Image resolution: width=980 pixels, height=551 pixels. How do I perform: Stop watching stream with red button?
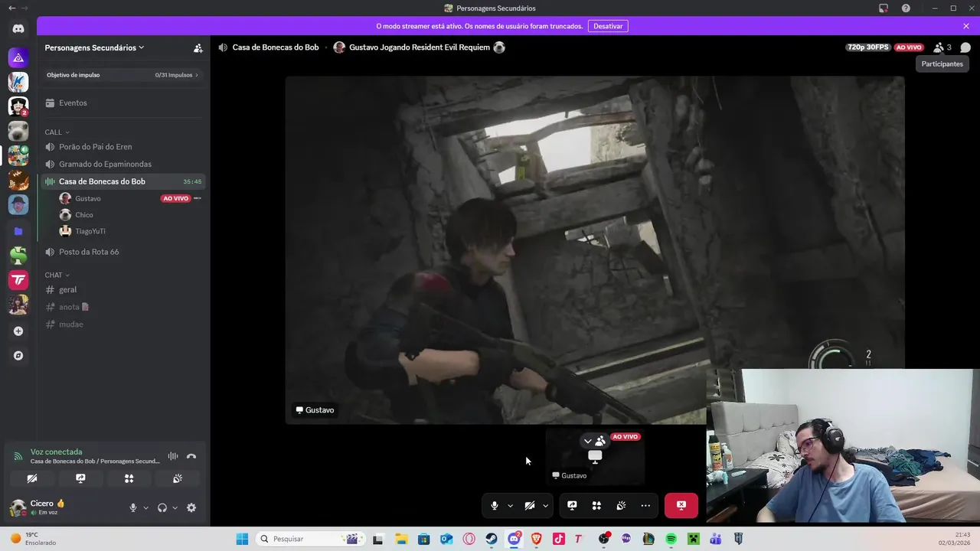681,505
